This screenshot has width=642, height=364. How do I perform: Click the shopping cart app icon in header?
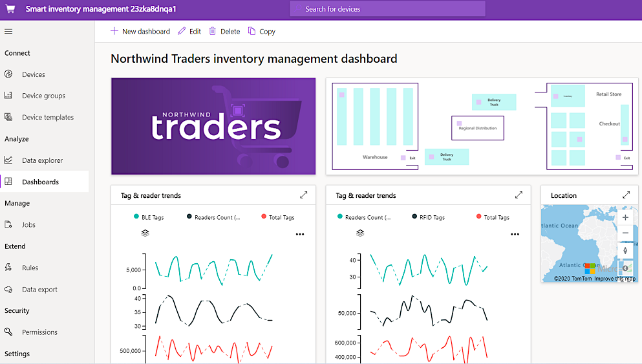10,8
